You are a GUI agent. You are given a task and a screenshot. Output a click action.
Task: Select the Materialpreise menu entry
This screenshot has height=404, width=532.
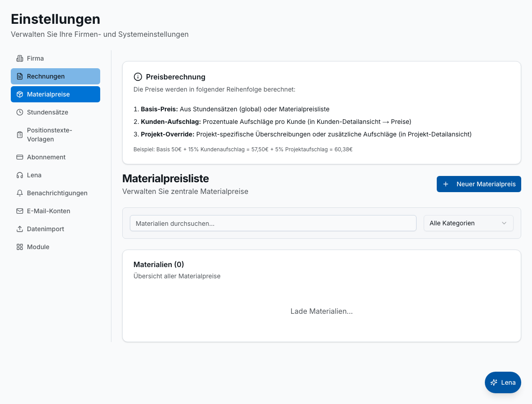[x=55, y=94]
